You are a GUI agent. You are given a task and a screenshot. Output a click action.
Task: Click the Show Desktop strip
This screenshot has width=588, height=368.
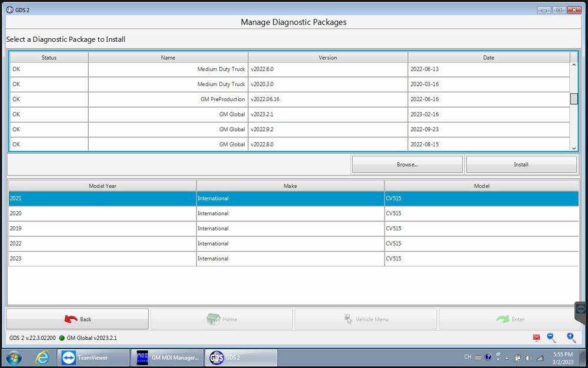(583, 358)
